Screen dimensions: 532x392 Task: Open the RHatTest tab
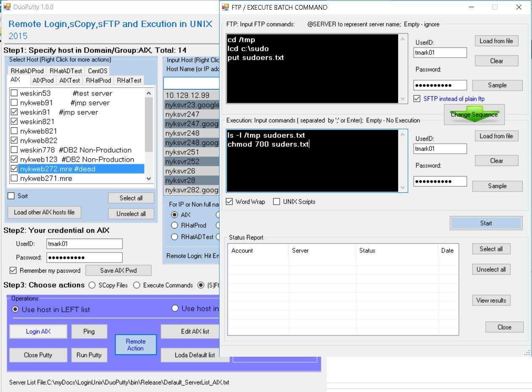(x=129, y=80)
